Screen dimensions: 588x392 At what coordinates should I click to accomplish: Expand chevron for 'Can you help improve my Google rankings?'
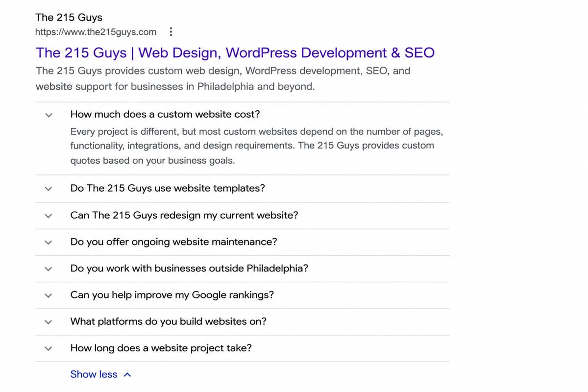(x=48, y=295)
